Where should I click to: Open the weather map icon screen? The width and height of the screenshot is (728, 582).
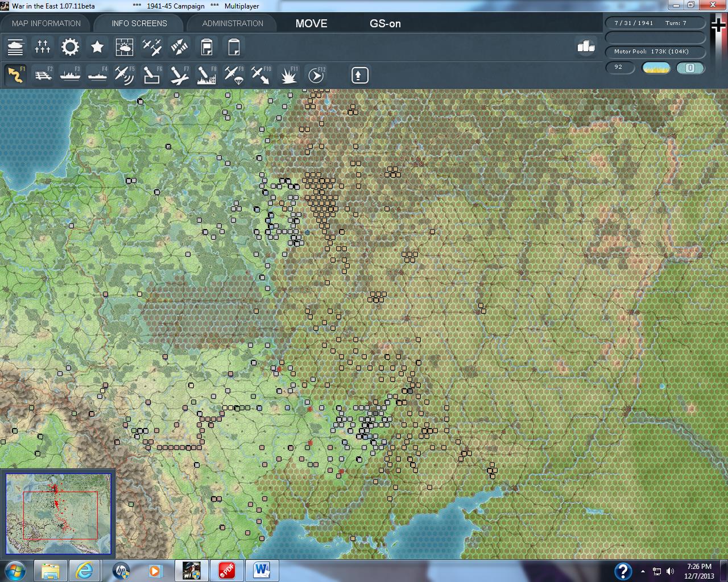pyautogui.click(x=125, y=47)
